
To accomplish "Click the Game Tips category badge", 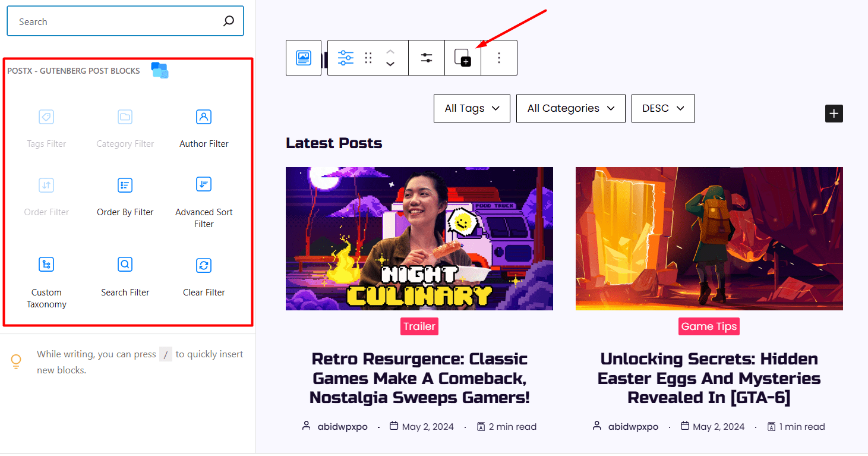I will tap(709, 326).
